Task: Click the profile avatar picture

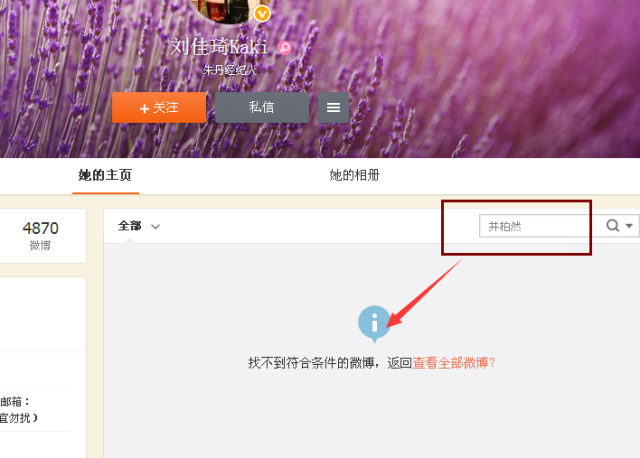Action: point(229,10)
